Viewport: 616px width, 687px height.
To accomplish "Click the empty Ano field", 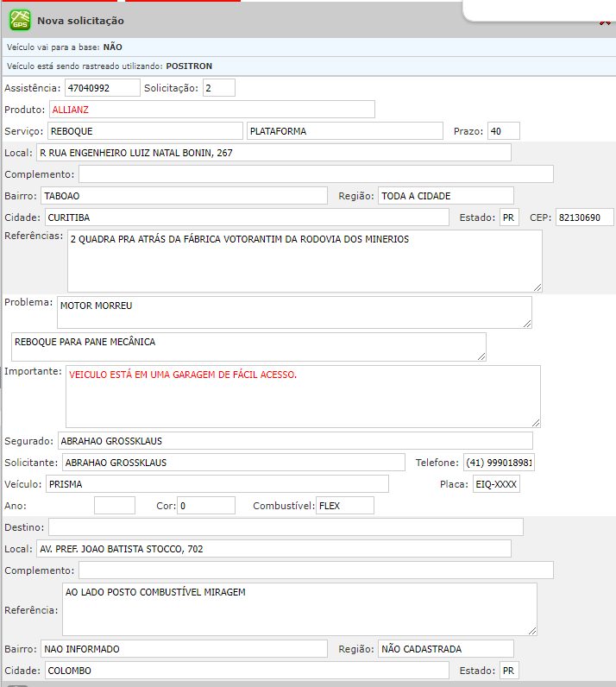I will [114, 506].
